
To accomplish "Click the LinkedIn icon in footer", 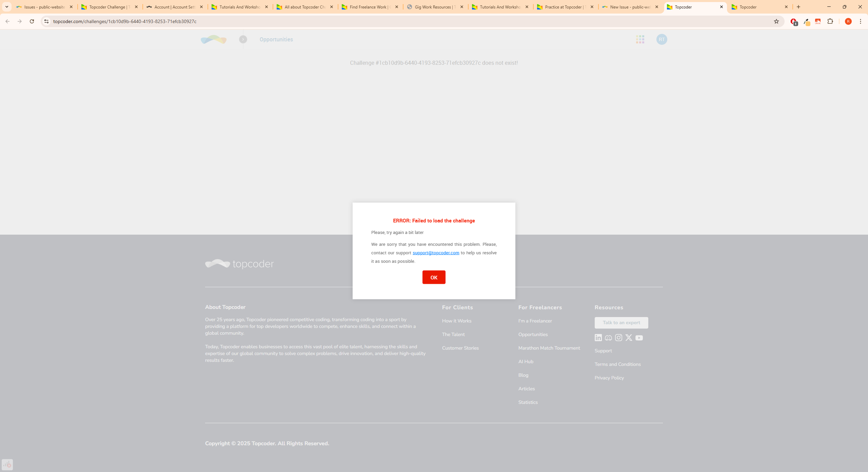I will (x=598, y=338).
